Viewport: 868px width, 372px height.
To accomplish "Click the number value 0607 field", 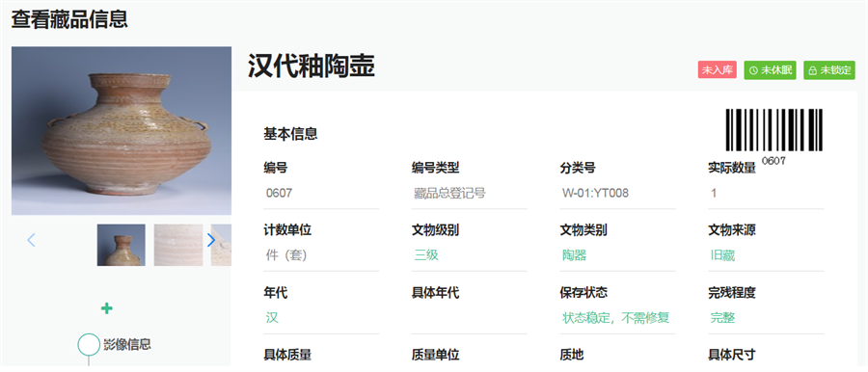I will pyautogui.click(x=321, y=193).
